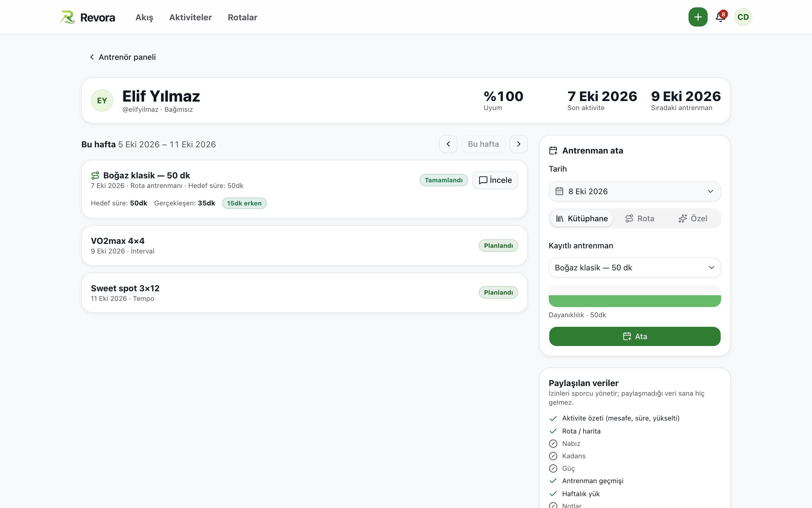Click the 15dk erken badge
Screen dimensions: 812x508
click(x=244, y=203)
